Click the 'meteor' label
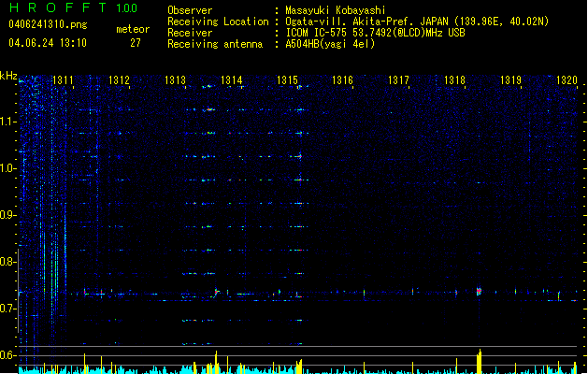The width and height of the screenshot is (588, 374). [x=133, y=29]
